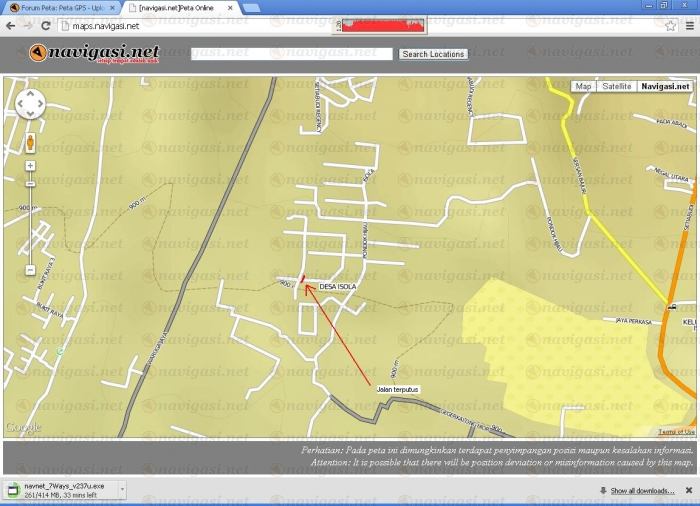Open Show all downloads link
Image resolution: width=700 pixels, height=506 pixels.
642,491
